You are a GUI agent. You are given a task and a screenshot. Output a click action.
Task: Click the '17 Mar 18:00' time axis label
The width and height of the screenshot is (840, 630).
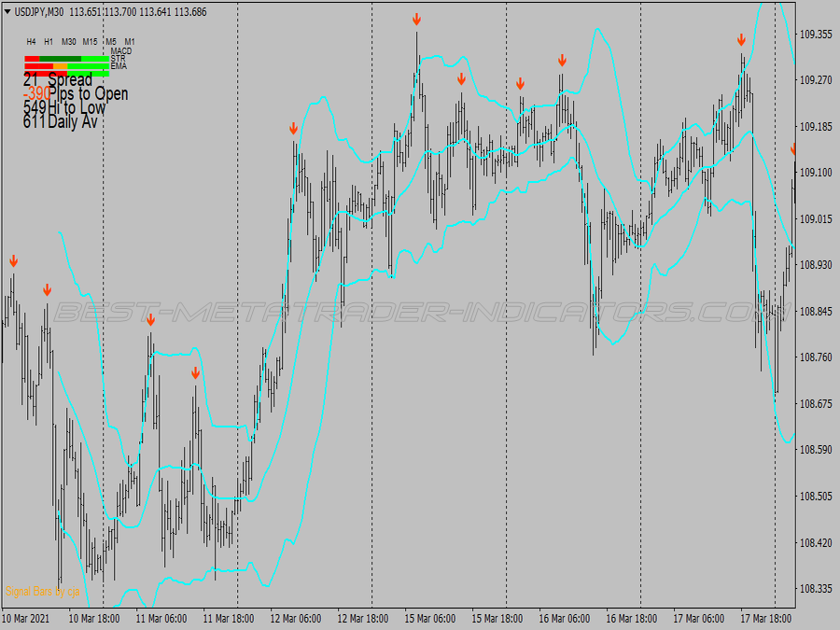(x=766, y=619)
